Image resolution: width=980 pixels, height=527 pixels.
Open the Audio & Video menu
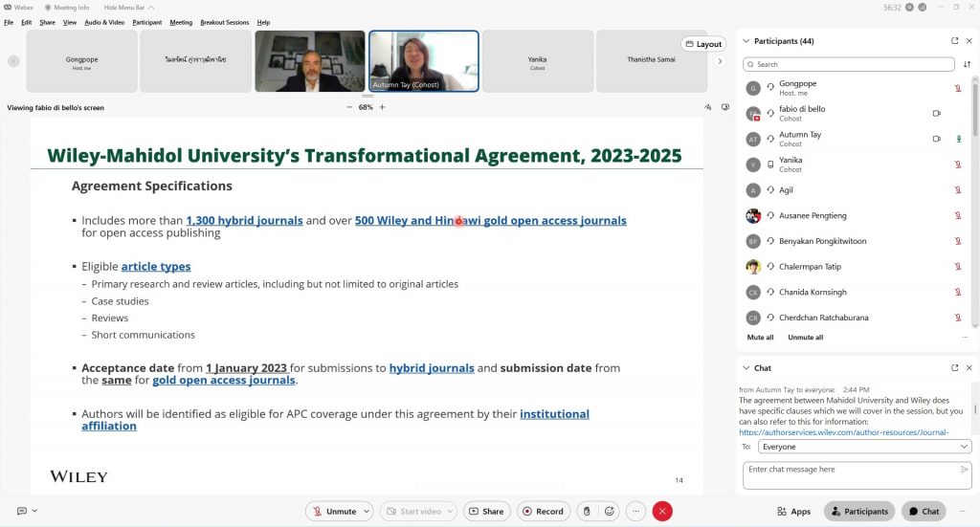tap(104, 22)
